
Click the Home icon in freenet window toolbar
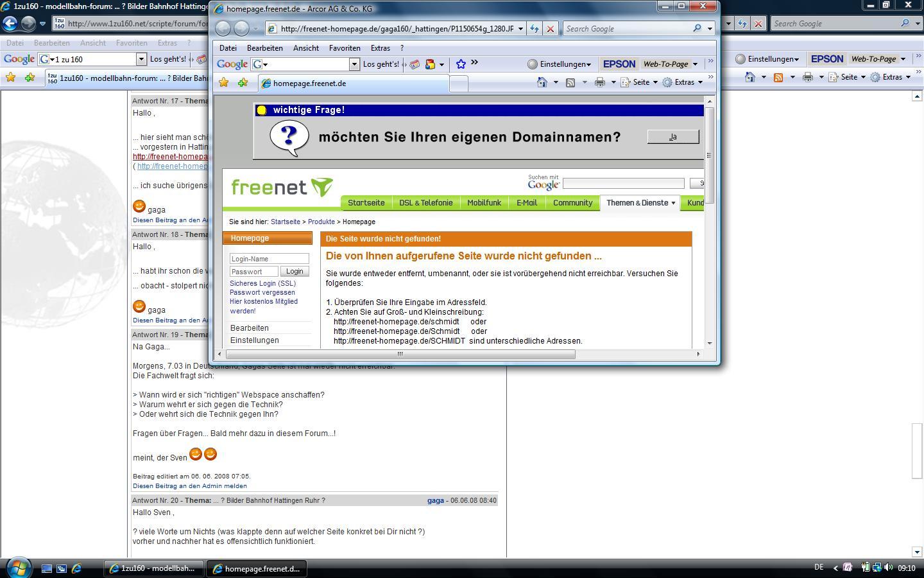[542, 82]
